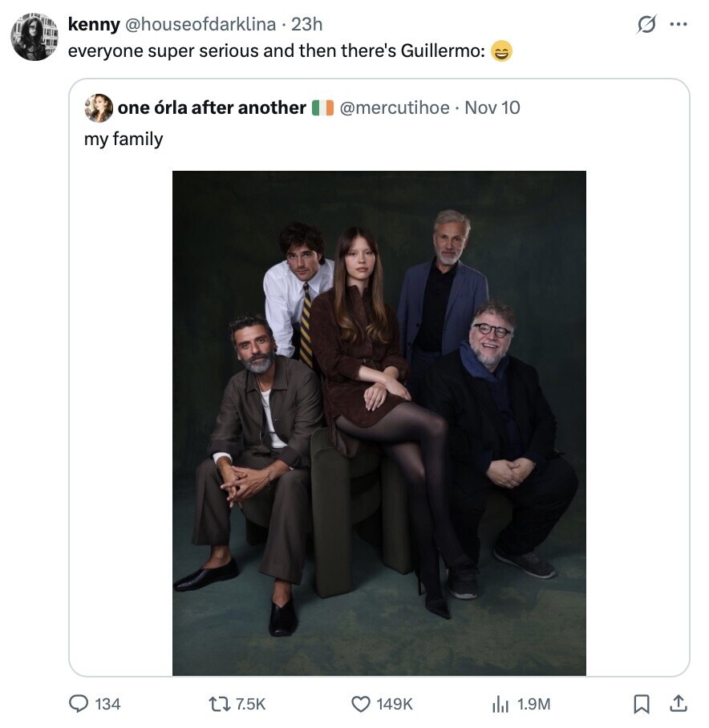
Task: Visit the @mercutihoe handle
Action: (395, 107)
